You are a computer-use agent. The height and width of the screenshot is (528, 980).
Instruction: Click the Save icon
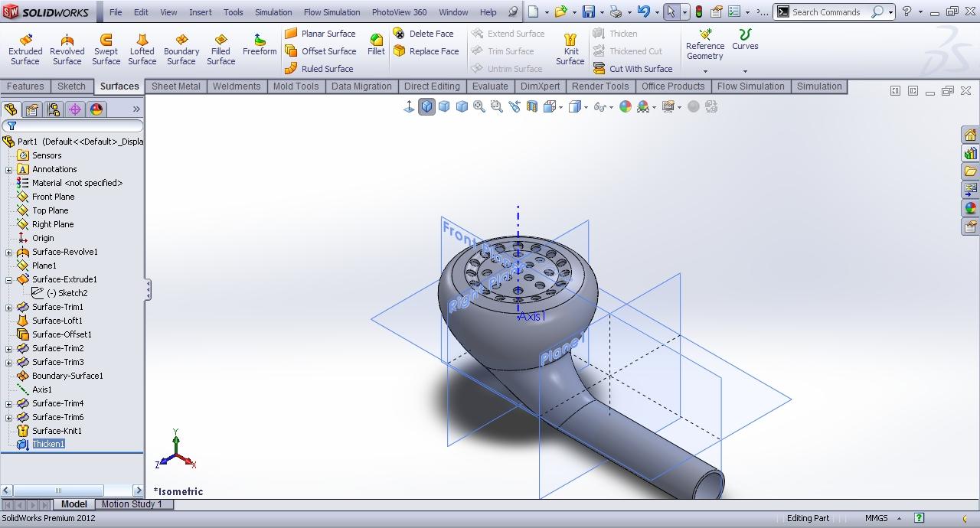pos(588,11)
